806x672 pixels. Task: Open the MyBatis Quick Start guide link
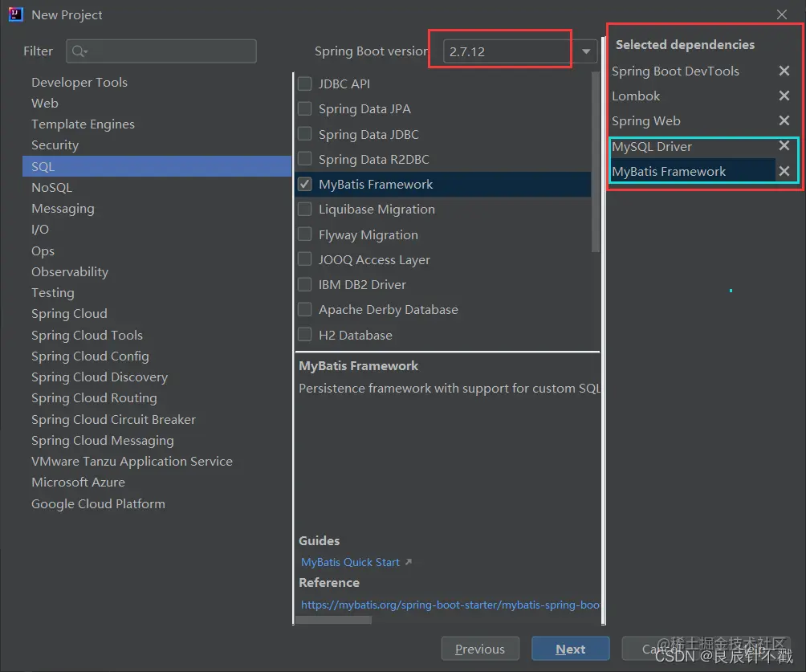[x=350, y=563]
